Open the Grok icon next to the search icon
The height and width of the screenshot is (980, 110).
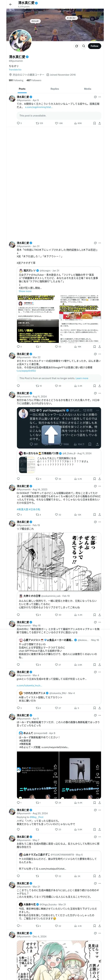(x=76, y=46)
